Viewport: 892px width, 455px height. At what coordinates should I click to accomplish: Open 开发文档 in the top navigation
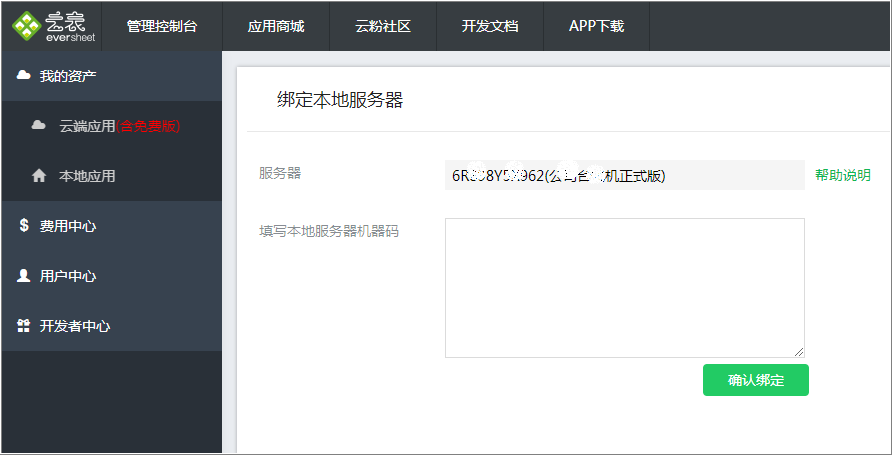click(490, 26)
